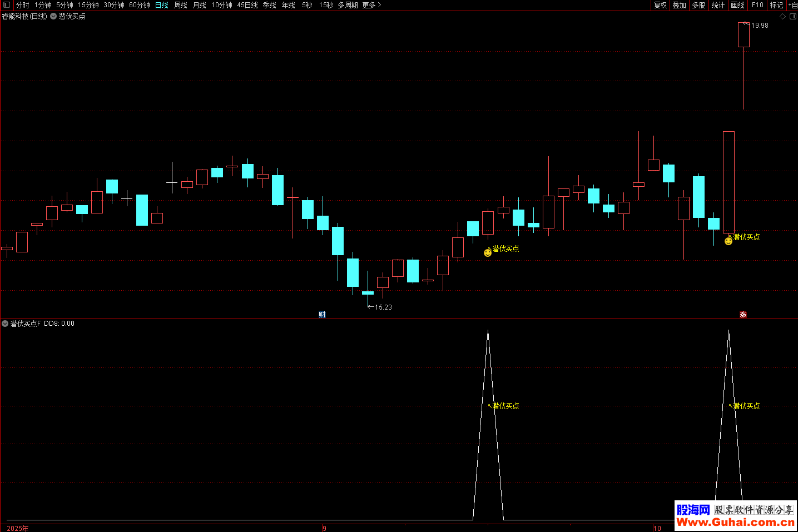Click the month 9 marker on time axis
Viewport: 798px width, 532px height.
324,528
